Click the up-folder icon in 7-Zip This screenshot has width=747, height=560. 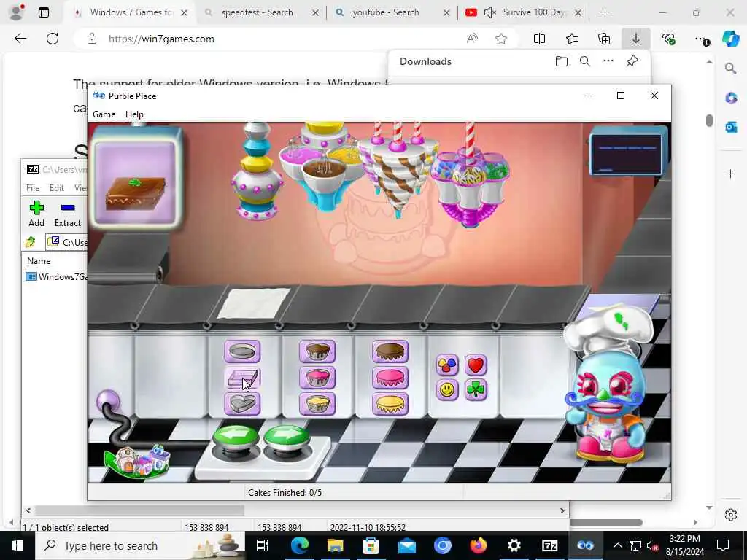[x=31, y=242]
